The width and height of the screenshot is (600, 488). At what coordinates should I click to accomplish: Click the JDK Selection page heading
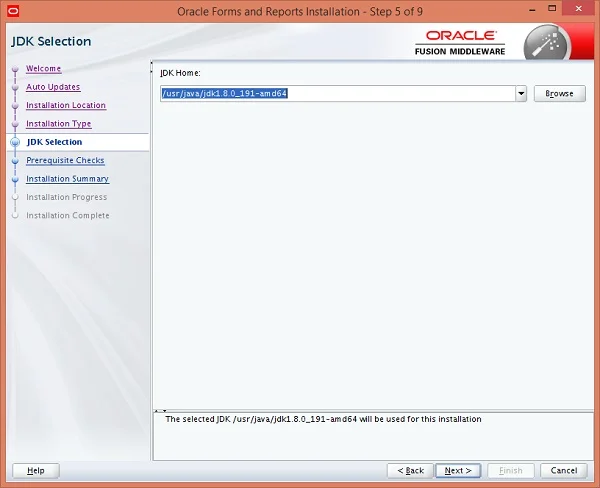pyautogui.click(x=51, y=41)
